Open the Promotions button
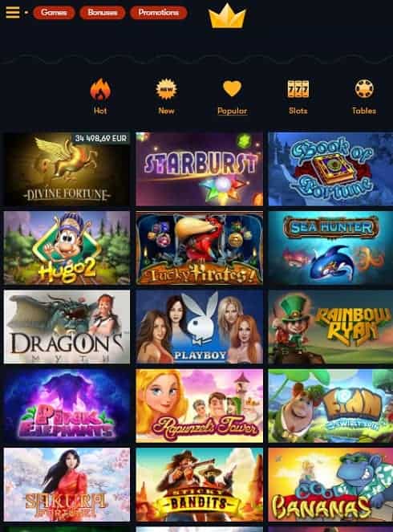Viewport: 393px width, 532px height. (158, 13)
